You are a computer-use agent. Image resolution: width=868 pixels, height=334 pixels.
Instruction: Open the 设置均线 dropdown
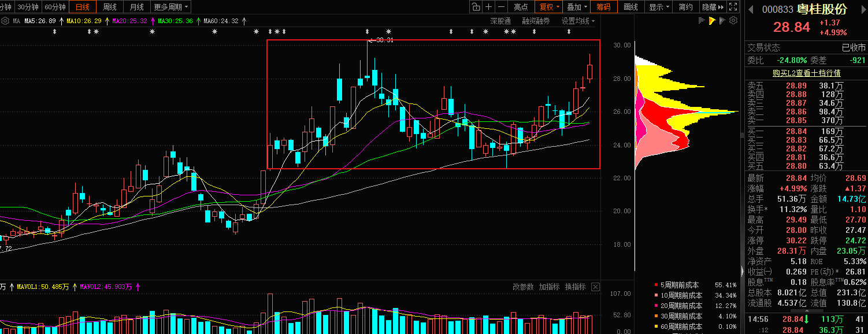[578, 21]
